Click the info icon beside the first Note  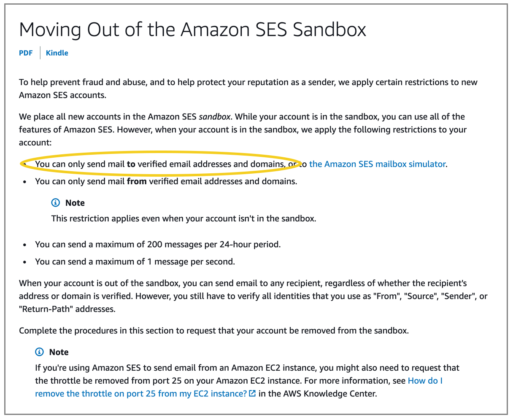point(56,203)
